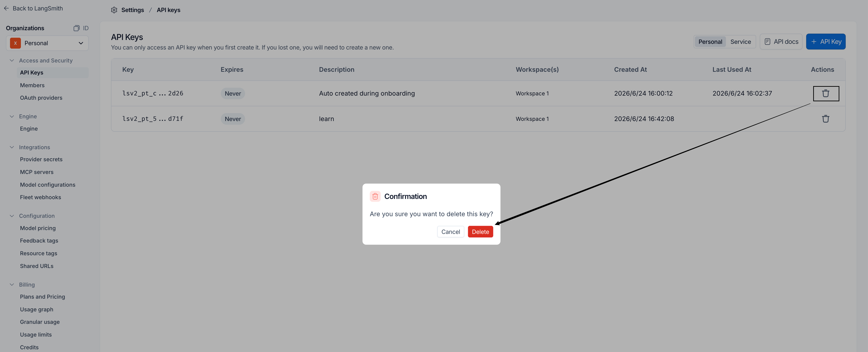Viewport: 868px width, 352px height.
Task: Open OAuth providers settings
Action: (x=41, y=98)
